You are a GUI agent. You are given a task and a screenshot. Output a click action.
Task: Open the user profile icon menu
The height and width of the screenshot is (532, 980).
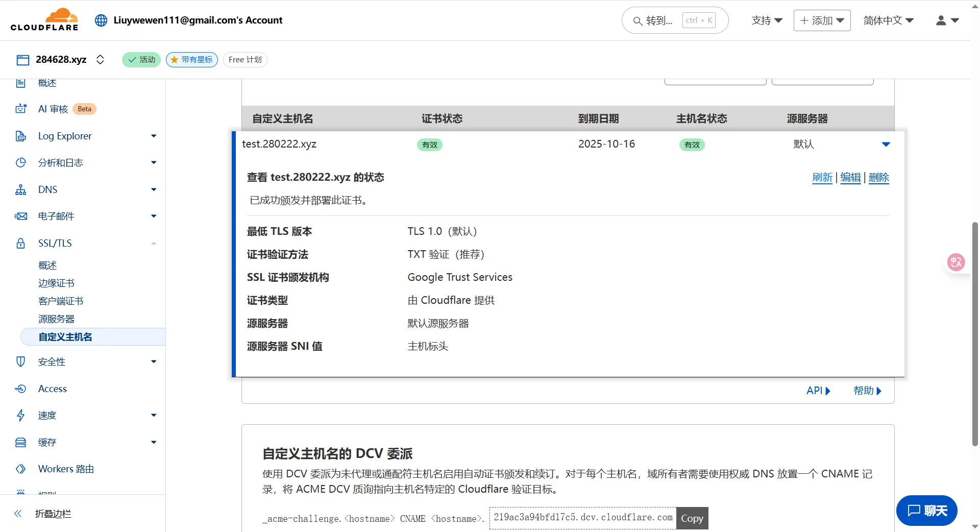946,20
